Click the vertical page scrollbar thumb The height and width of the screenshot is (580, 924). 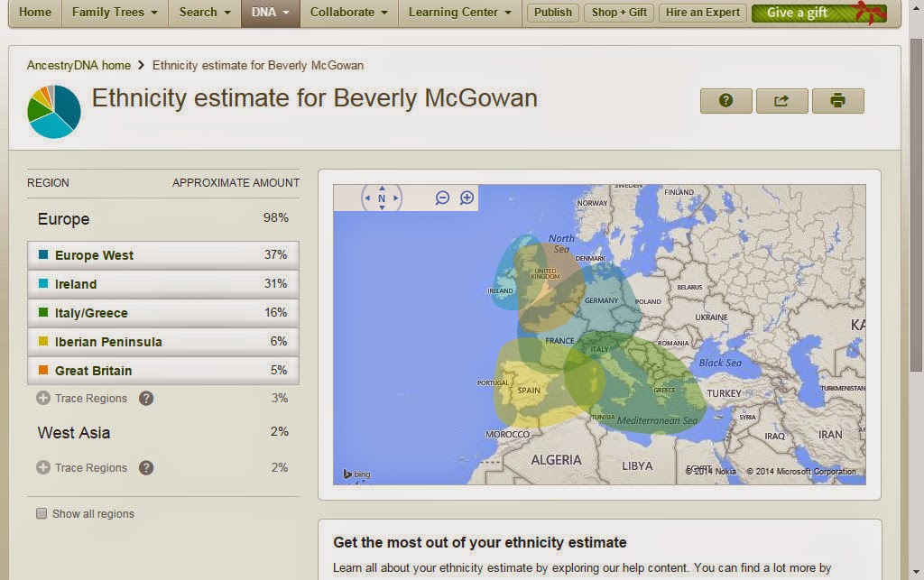point(916,205)
